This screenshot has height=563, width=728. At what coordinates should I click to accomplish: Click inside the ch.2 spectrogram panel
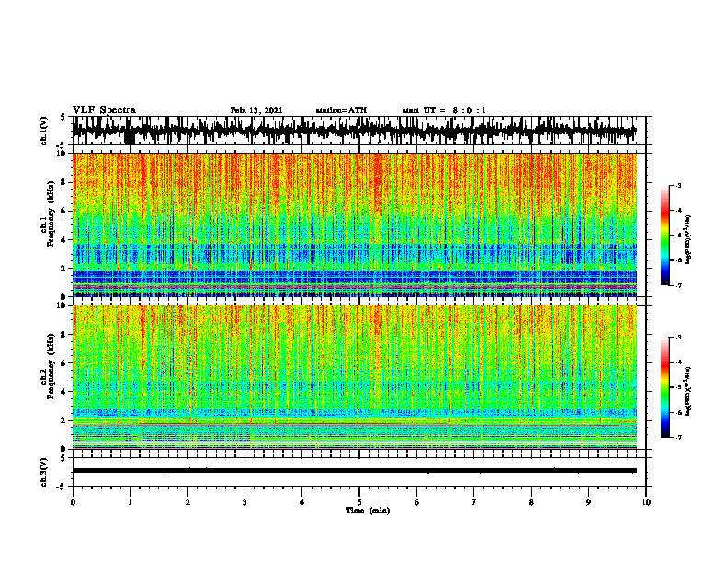tap(355, 377)
